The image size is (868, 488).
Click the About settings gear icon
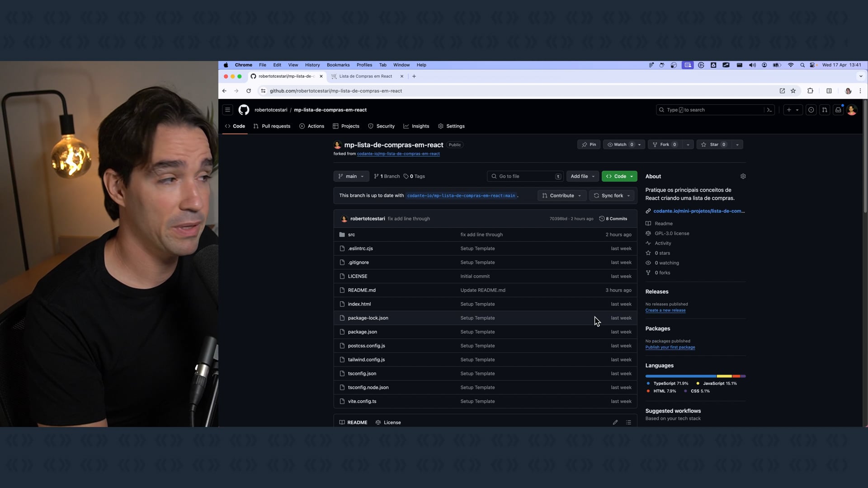(x=743, y=176)
